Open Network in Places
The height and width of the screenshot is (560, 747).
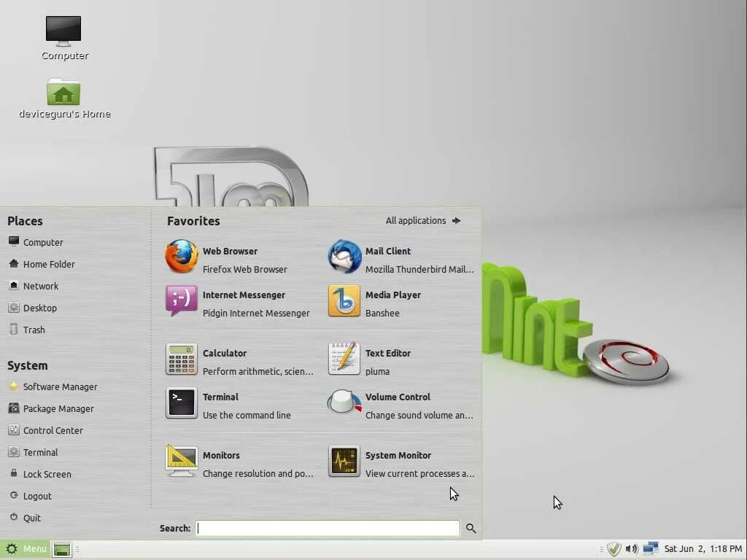point(41,286)
